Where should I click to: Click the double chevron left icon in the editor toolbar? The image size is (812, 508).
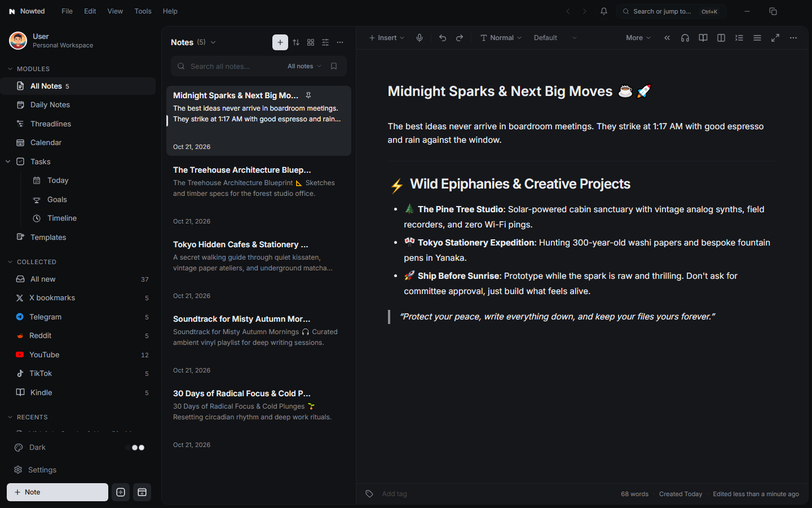coord(667,38)
